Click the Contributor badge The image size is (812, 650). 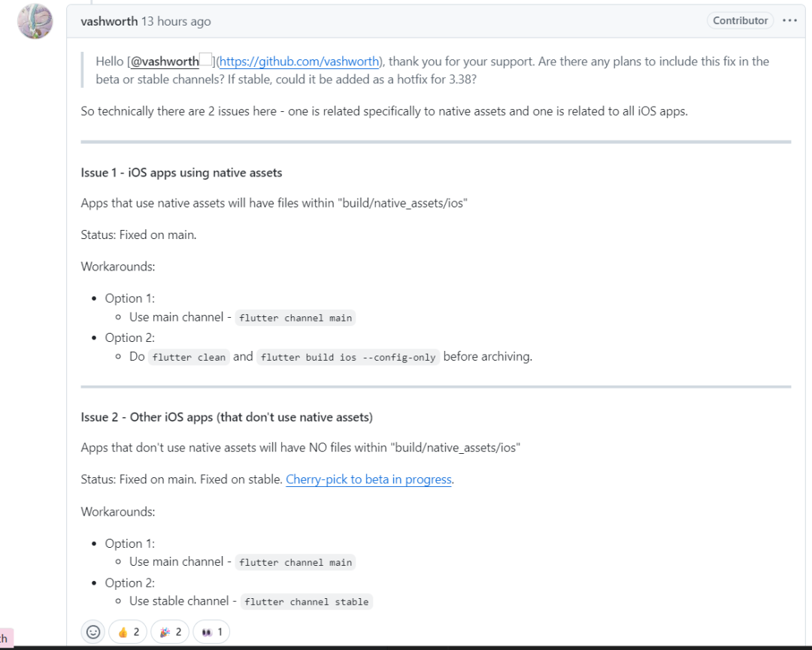coord(741,20)
